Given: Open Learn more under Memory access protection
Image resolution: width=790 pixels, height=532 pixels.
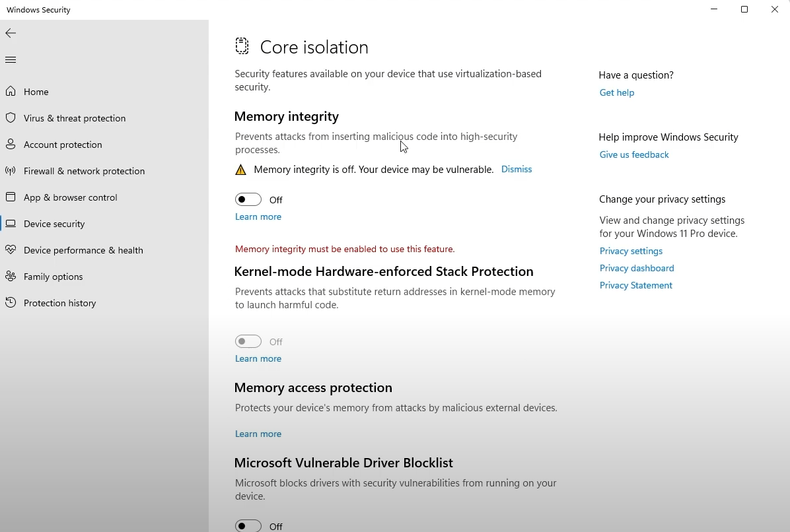Looking at the screenshot, I should (x=258, y=434).
